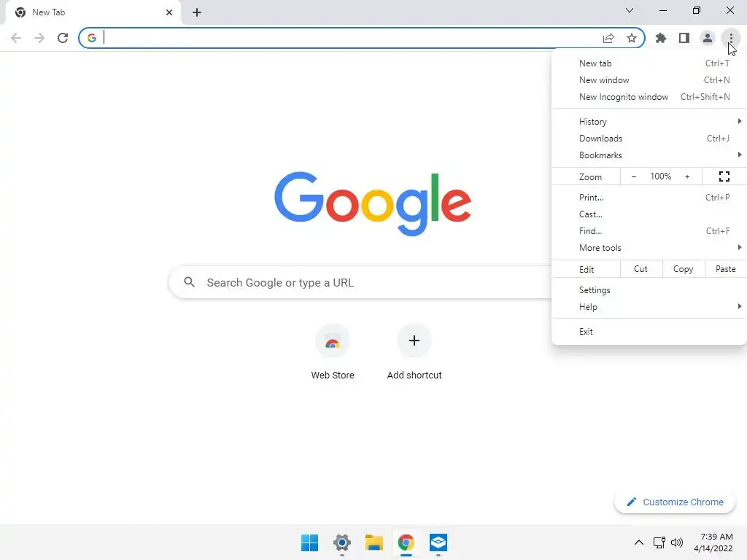
Task: Click the volume tray icon
Action: point(676,542)
